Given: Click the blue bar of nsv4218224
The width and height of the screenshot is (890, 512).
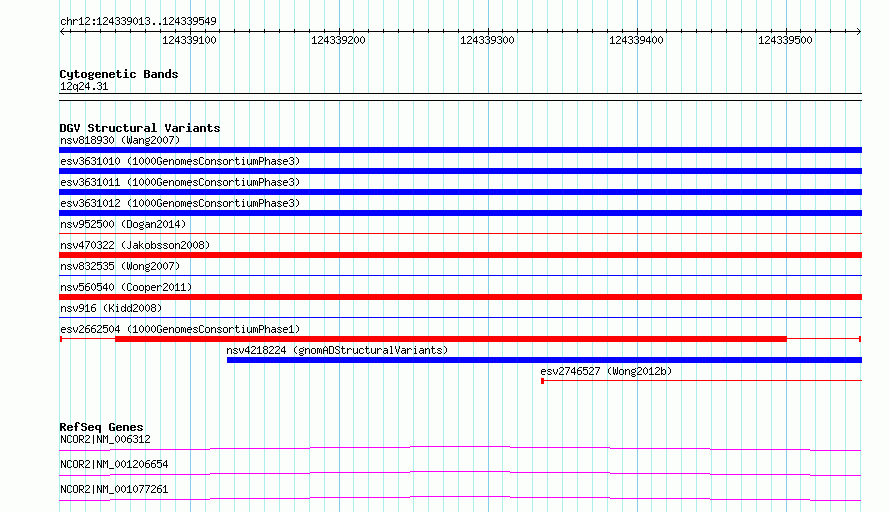Looking at the screenshot, I should click(x=544, y=360).
